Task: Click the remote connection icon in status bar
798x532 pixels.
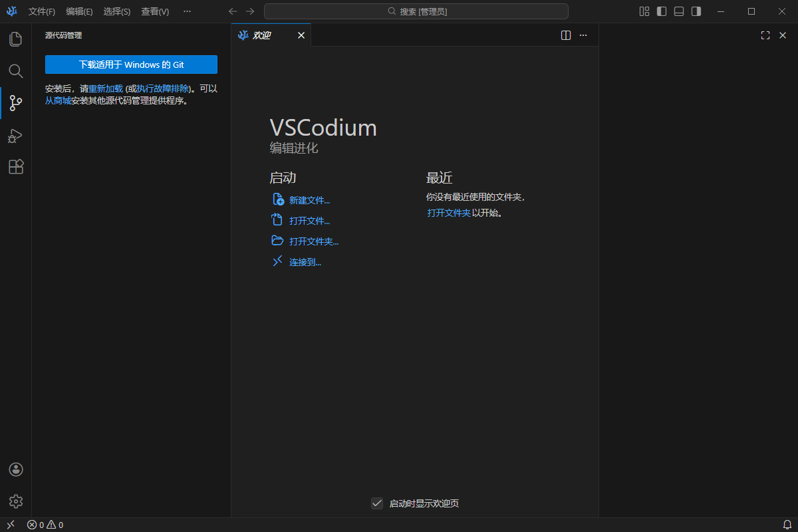Action: coord(10,525)
